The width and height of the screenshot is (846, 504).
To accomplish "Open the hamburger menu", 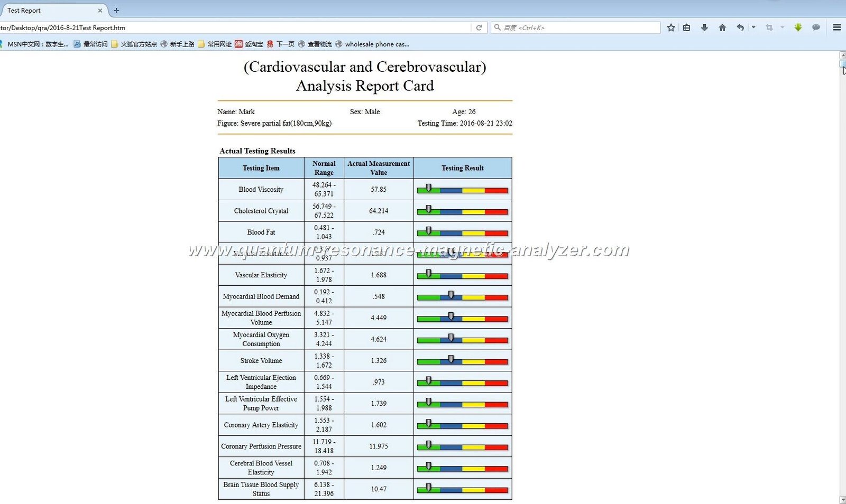I will (x=836, y=27).
